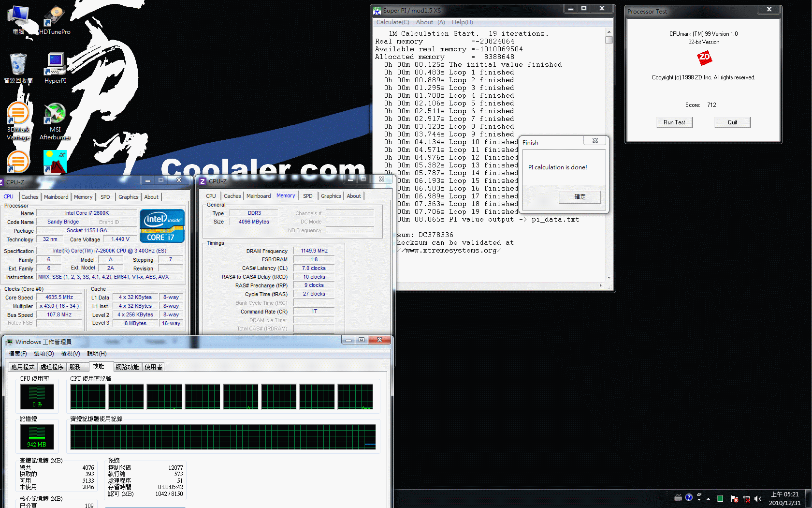Click Run Test in Processor Test

click(x=674, y=122)
